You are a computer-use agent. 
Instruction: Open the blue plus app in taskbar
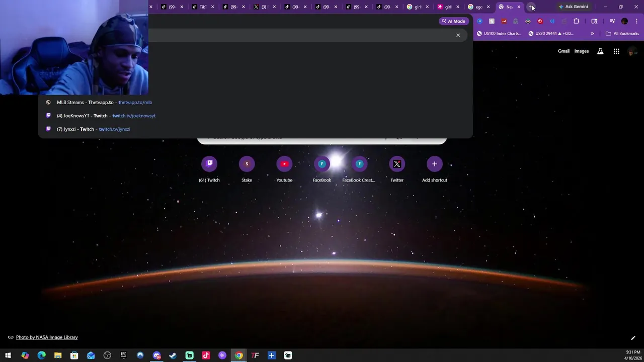pyautogui.click(x=271, y=355)
